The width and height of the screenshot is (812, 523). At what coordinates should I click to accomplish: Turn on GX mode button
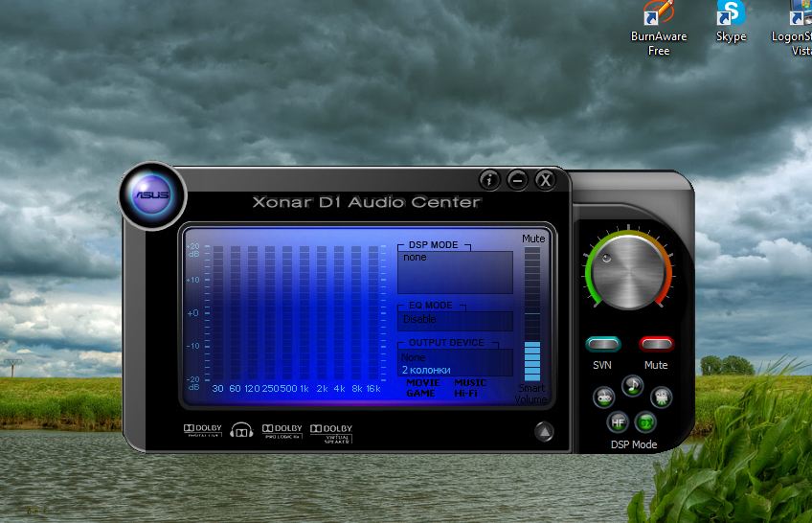tap(646, 421)
